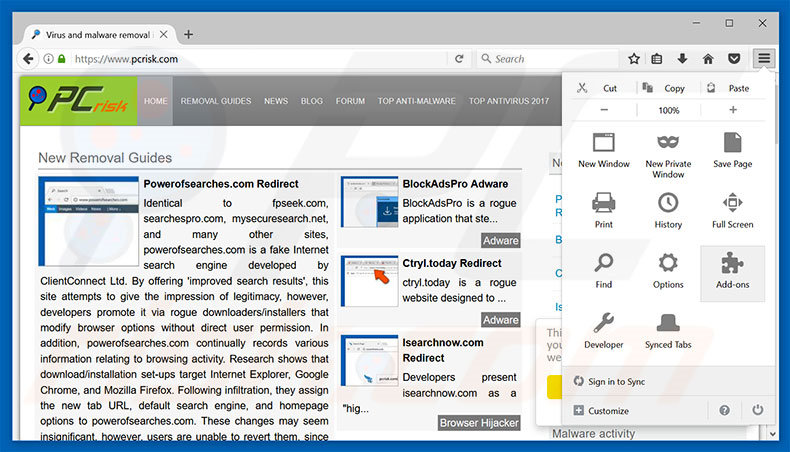Open Isearchnow.com Redirect article link
The height and width of the screenshot is (452, 790).
tap(443, 350)
